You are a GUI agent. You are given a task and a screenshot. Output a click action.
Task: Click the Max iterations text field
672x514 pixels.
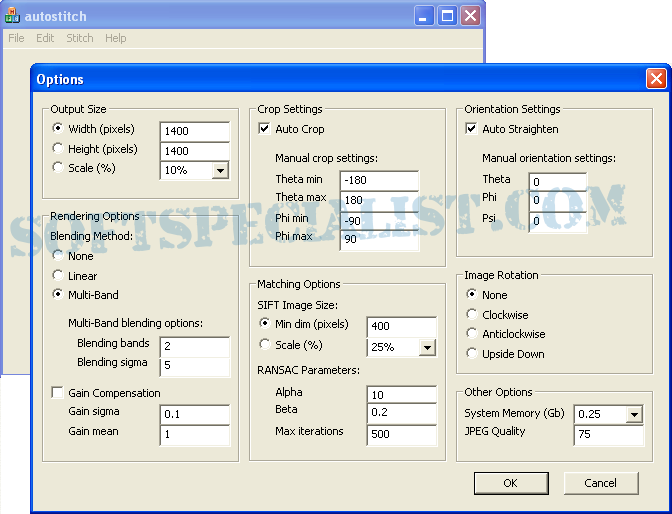[401, 435]
